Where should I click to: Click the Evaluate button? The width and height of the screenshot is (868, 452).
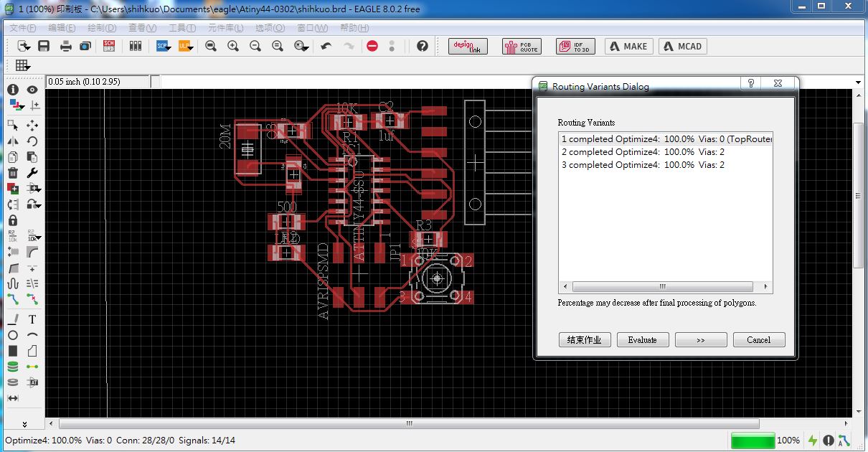tap(642, 339)
